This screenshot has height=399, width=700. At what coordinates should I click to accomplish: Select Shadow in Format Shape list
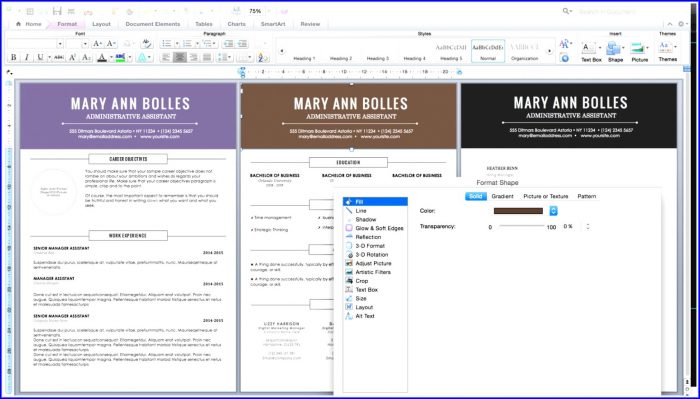pyautogui.click(x=375, y=220)
